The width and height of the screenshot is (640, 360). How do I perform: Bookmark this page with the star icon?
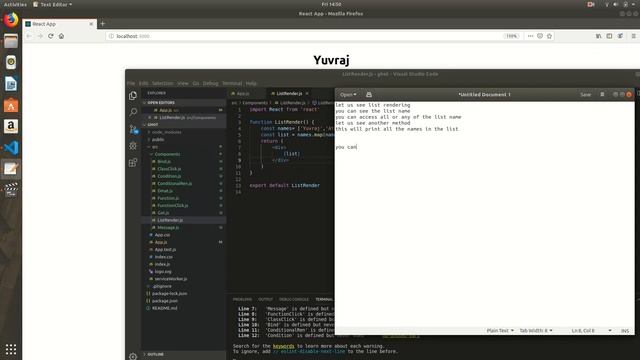[549, 36]
